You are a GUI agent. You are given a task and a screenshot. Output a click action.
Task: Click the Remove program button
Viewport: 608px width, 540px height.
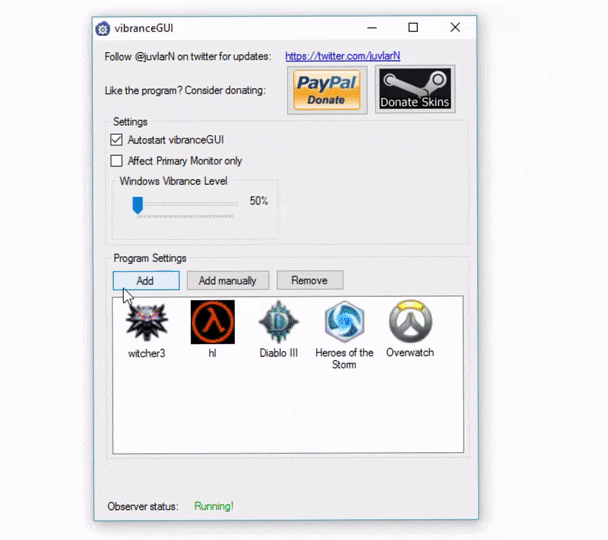pos(310,280)
